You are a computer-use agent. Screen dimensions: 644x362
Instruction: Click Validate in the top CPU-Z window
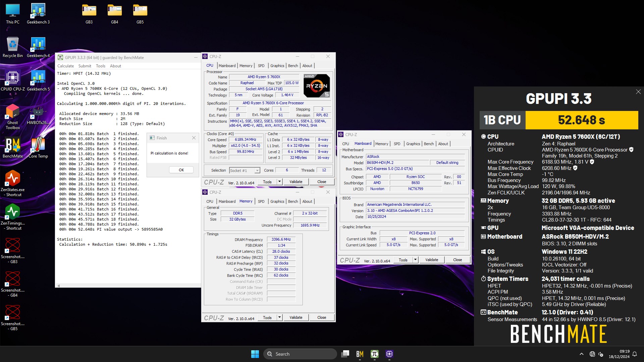pyautogui.click(x=296, y=182)
